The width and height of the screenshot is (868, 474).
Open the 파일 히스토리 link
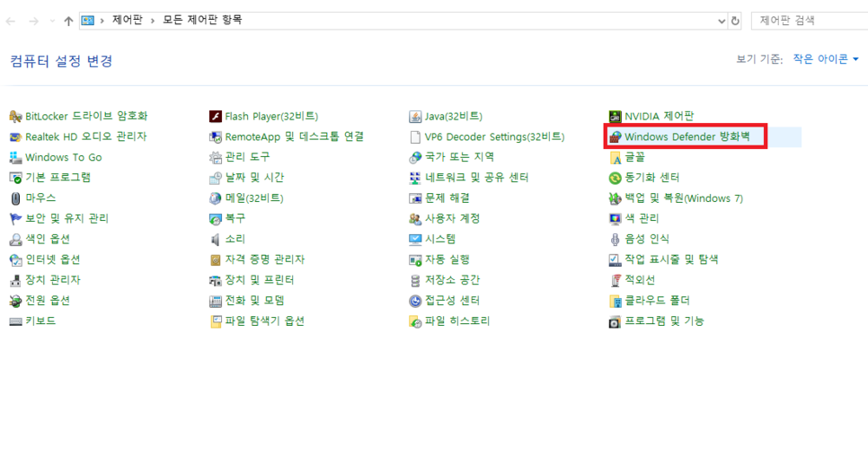tap(457, 320)
